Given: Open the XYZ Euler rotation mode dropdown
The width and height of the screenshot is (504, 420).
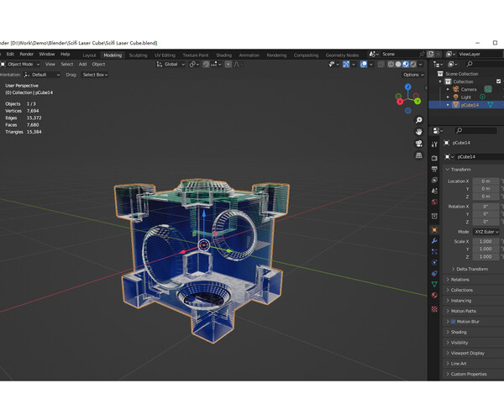Looking at the screenshot, I should (486, 231).
